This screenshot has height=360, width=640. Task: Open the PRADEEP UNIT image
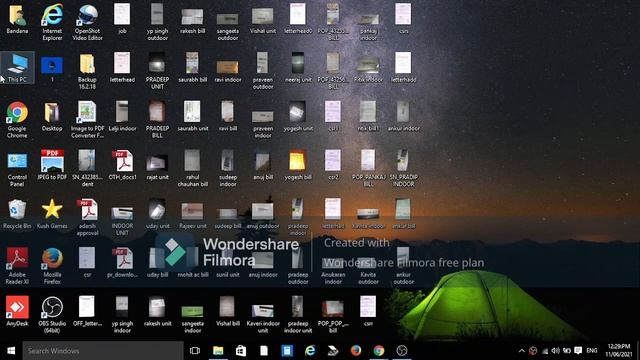[x=158, y=71]
